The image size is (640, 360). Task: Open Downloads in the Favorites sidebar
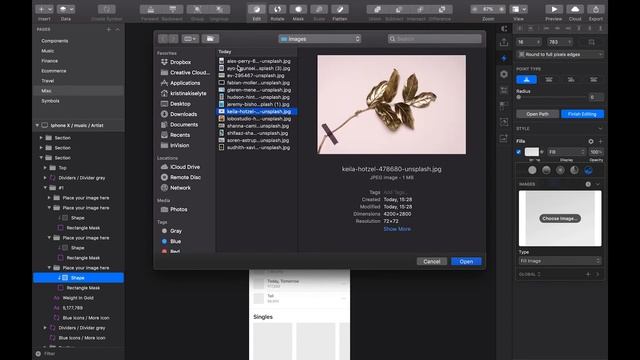(183, 114)
